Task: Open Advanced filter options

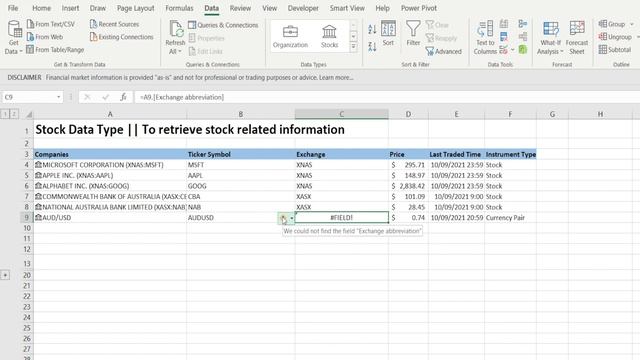Action: [443, 51]
